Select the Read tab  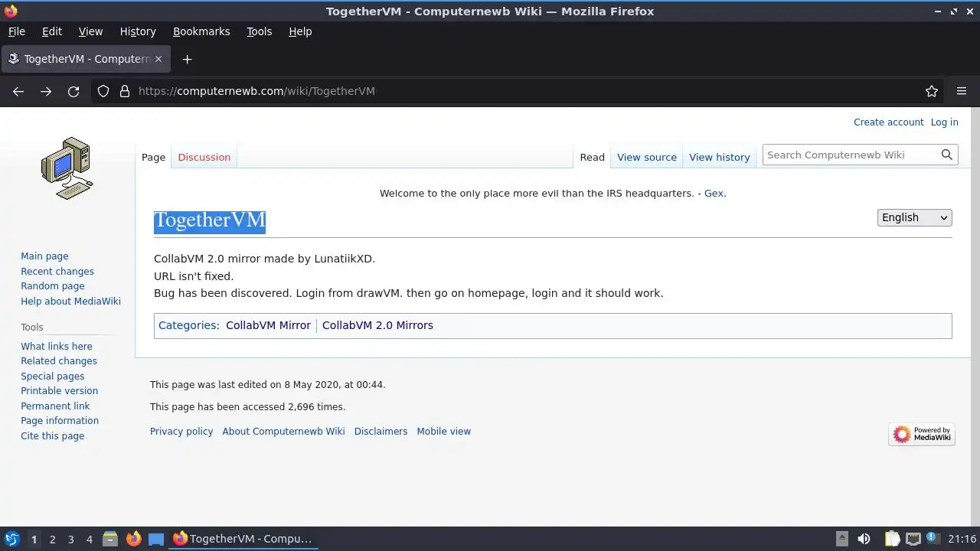click(592, 157)
